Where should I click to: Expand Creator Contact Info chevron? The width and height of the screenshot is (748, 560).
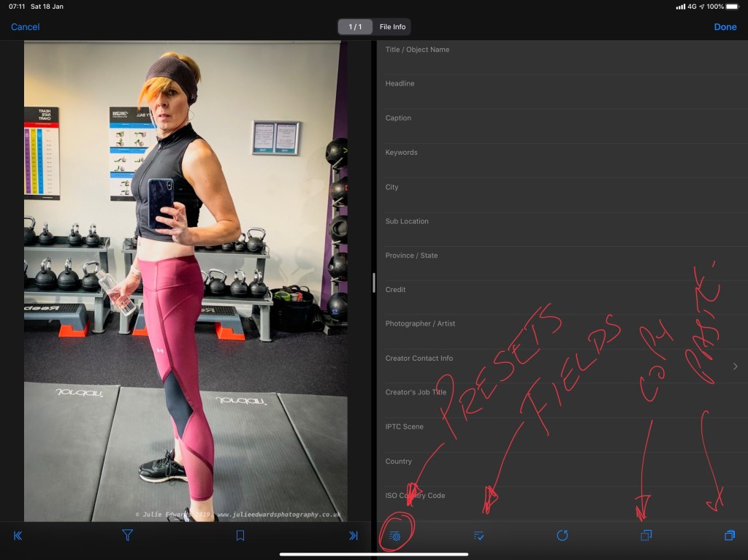735,367
